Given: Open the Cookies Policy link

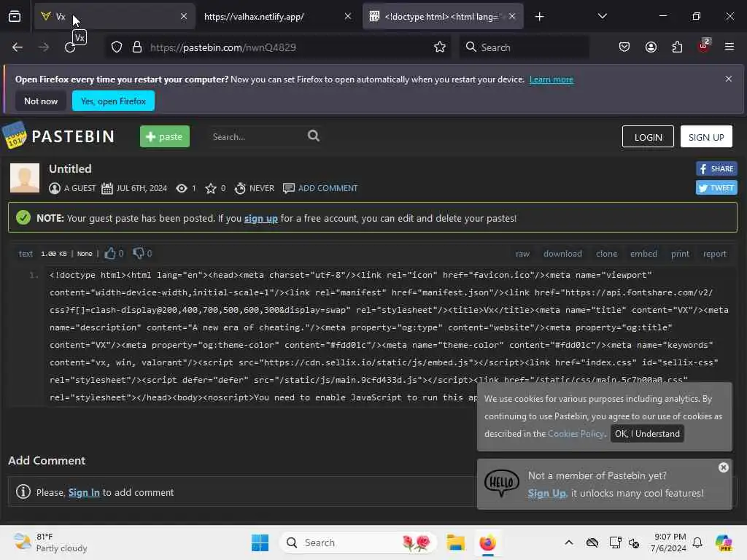Looking at the screenshot, I should (576, 433).
